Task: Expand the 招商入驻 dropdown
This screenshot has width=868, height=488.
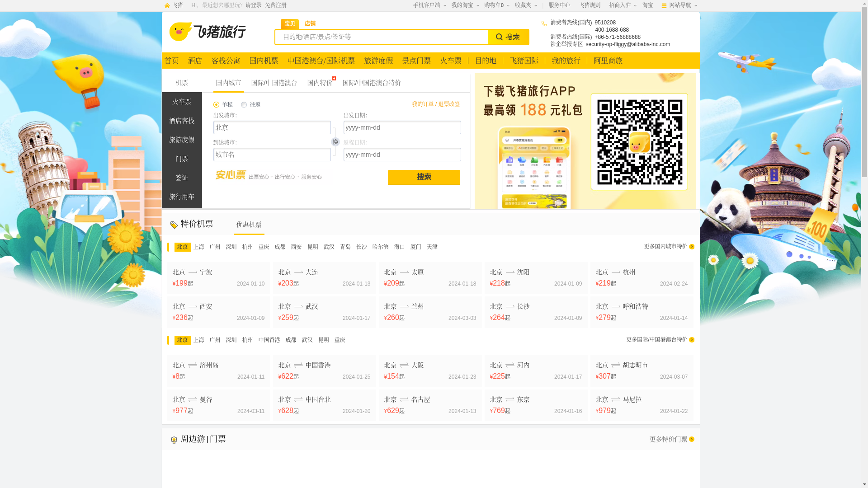Action: click(623, 5)
